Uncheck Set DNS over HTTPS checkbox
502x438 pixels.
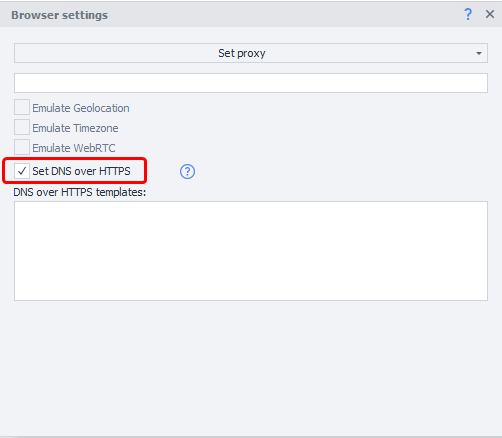[22, 171]
